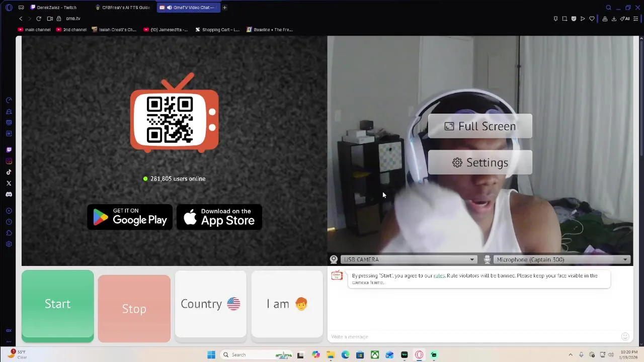The width and height of the screenshot is (644, 362).
Task: Open the Isaiah Creati's Ch... bookmark
Action: tap(114, 30)
